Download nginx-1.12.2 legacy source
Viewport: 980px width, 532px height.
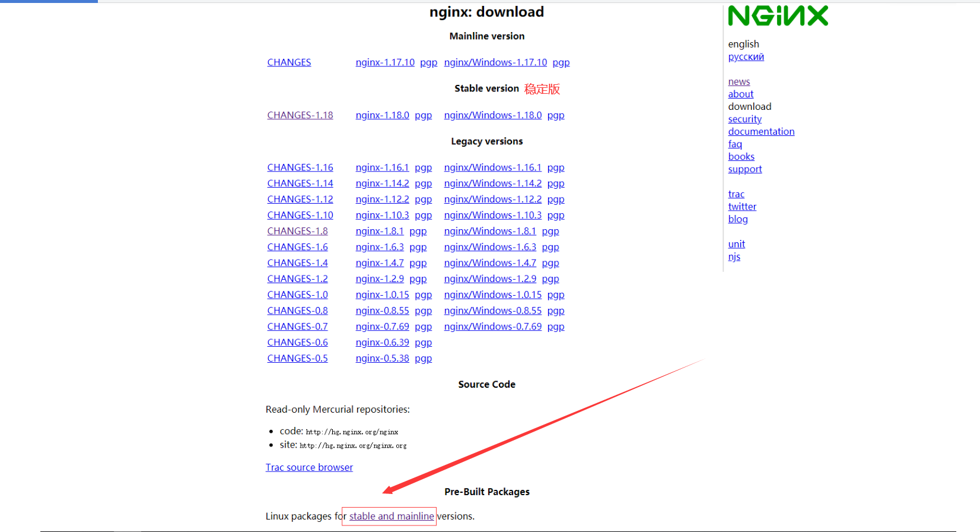383,199
